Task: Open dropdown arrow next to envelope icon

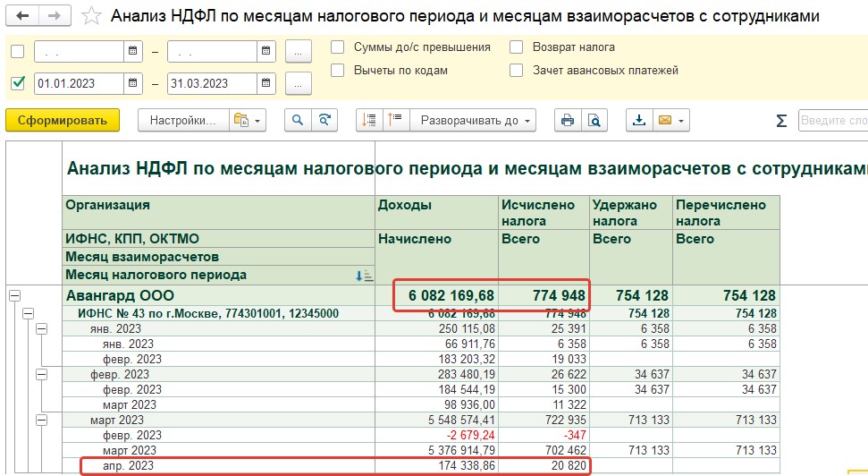Action: tap(681, 120)
